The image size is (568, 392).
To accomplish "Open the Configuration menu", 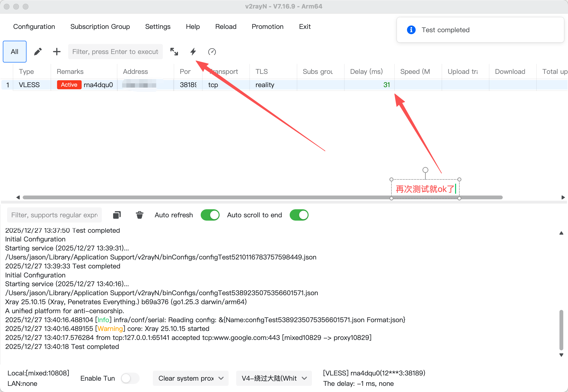I will coord(34,27).
